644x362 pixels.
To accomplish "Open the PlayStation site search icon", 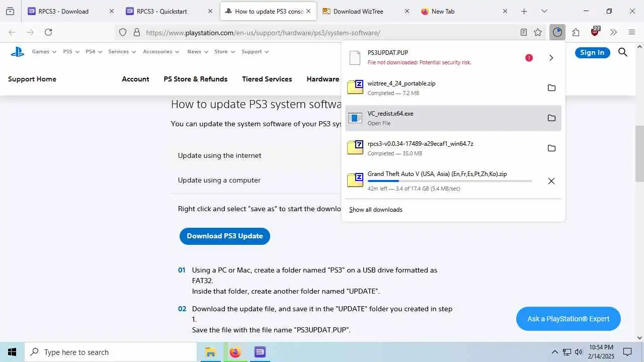I will pyautogui.click(x=623, y=52).
